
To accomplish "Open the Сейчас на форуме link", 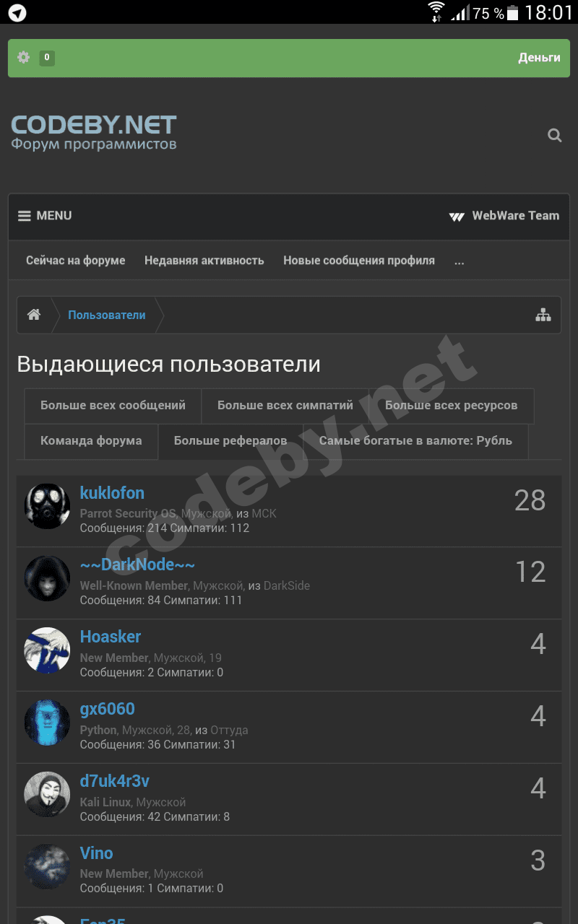I will click(76, 261).
